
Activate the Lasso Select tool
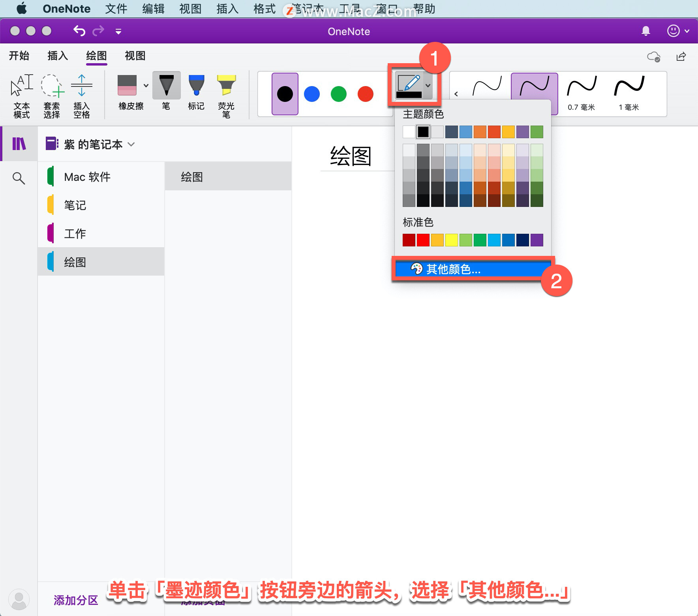[x=52, y=96]
